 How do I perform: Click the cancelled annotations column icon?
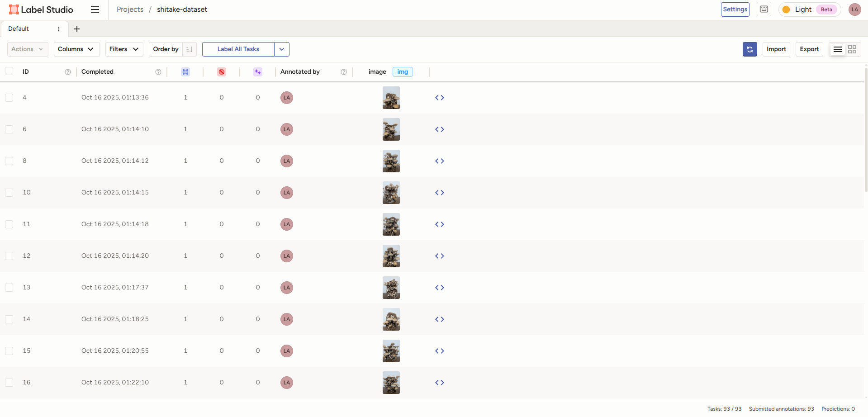222,72
